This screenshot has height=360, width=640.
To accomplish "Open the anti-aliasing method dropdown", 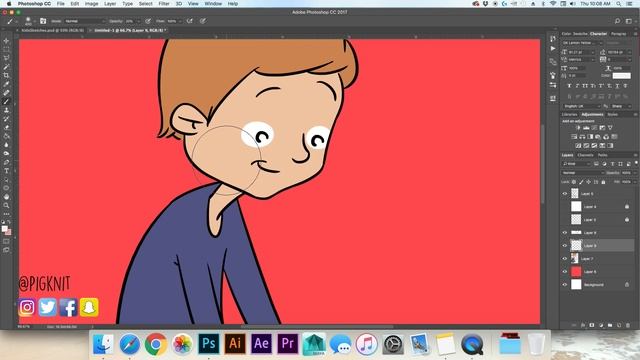I will point(621,106).
